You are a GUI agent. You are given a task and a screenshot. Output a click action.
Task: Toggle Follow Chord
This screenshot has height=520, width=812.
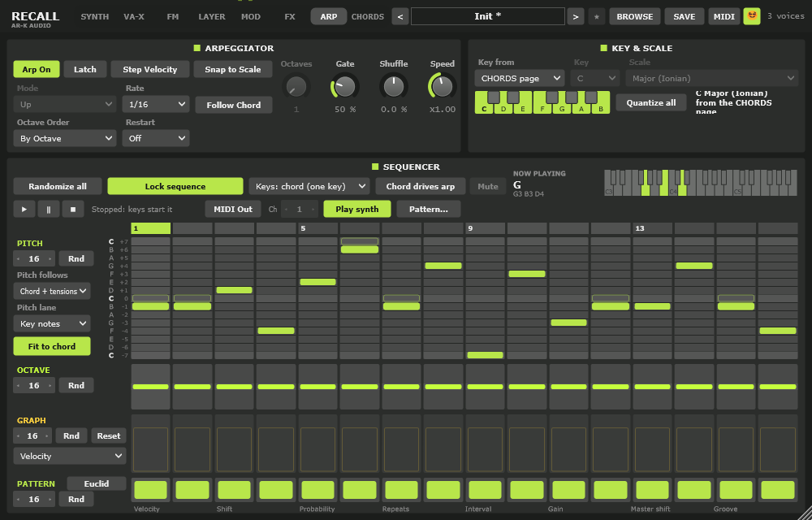coord(234,105)
